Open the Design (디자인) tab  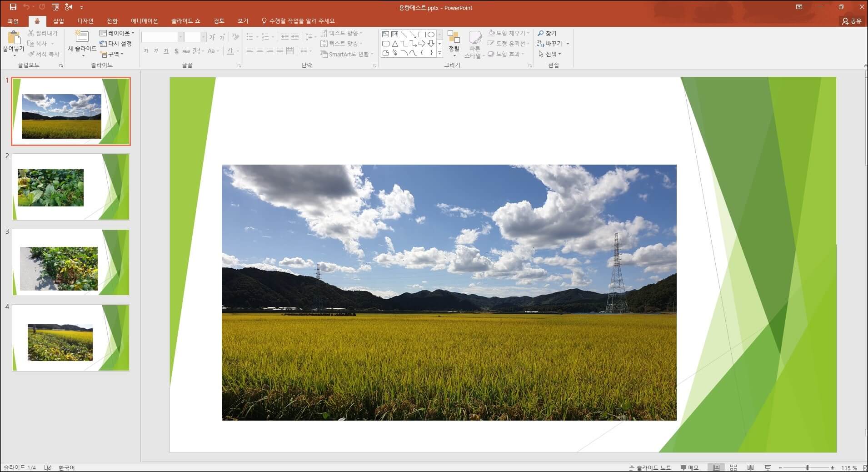click(x=85, y=21)
